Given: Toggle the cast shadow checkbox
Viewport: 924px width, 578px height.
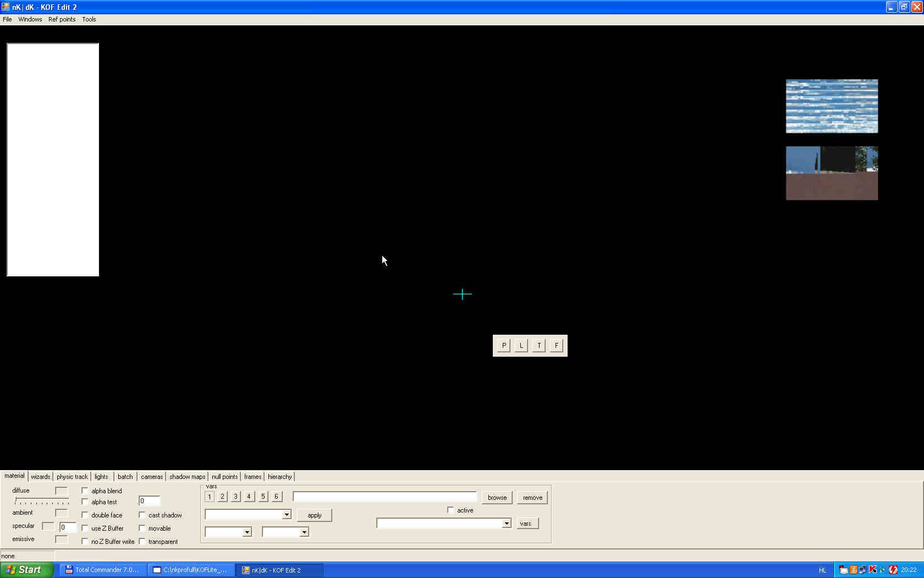Looking at the screenshot, I should click(x=142, y=515).
